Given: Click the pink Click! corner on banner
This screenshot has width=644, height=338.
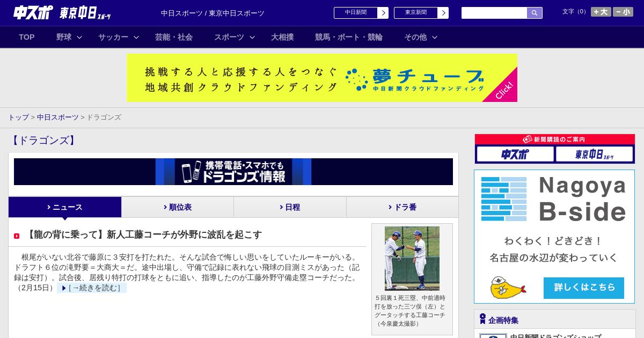Looking at the screenshot, I should coord(505,90).
